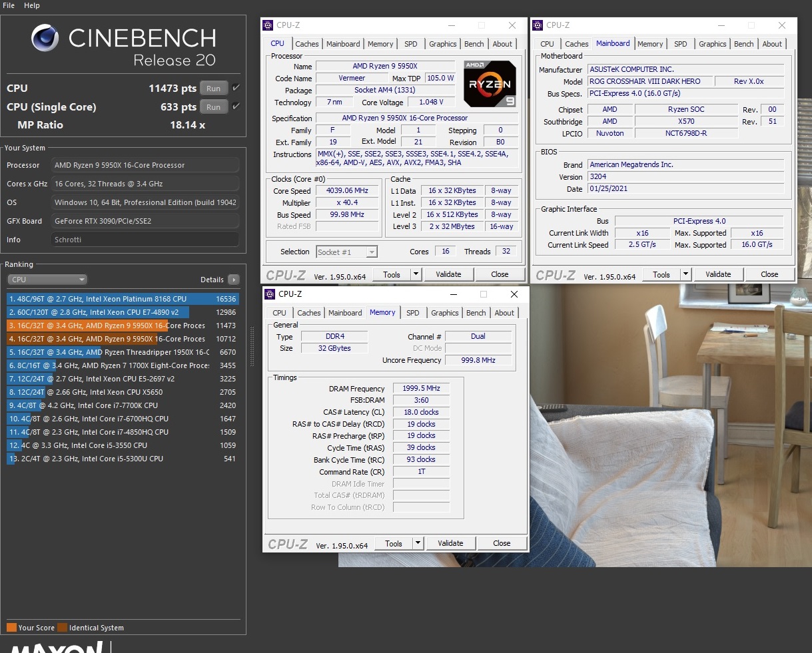
Task: Click the Processor field in Your System
Action: click(x=145, y=165)
